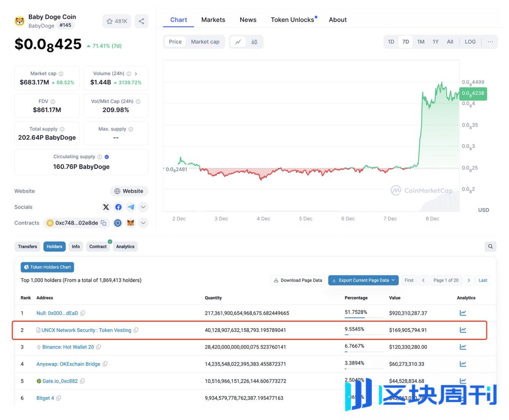Copy Null: 0x000...dEaD address

coord(83,313)
